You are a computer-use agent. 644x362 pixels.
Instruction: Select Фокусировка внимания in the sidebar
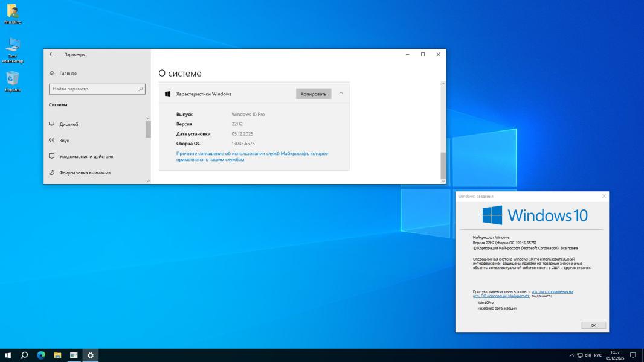85,173
